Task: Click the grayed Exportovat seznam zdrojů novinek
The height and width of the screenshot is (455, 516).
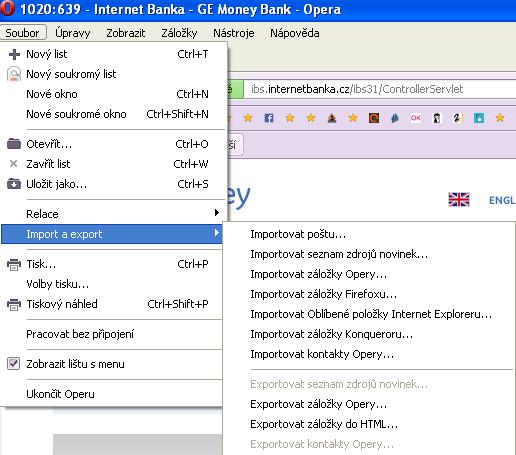Action: 369,384
